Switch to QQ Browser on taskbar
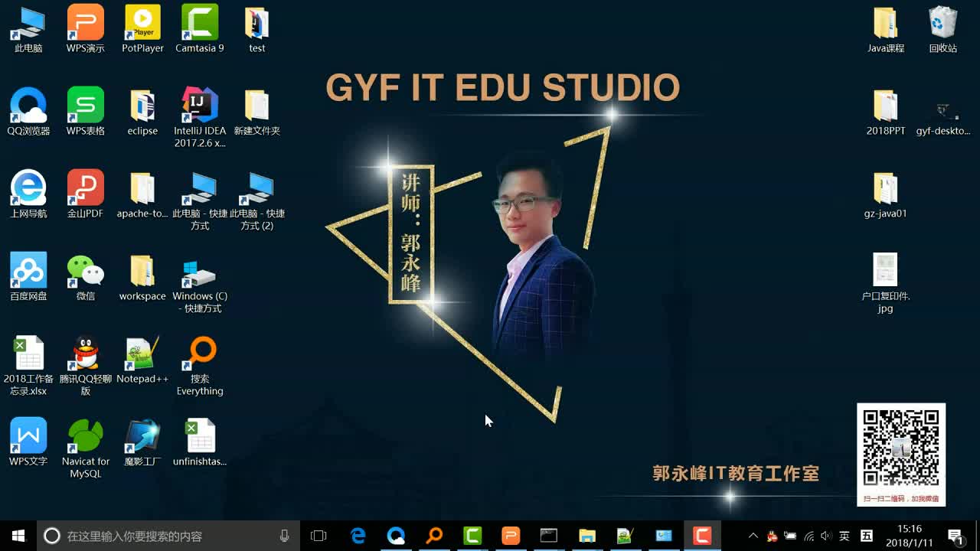 pos(396,536)
